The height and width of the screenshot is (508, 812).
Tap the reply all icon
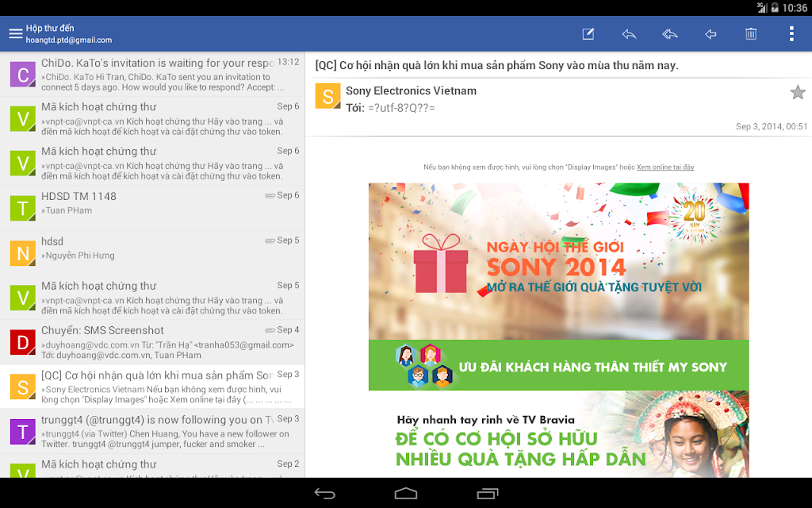669,34
